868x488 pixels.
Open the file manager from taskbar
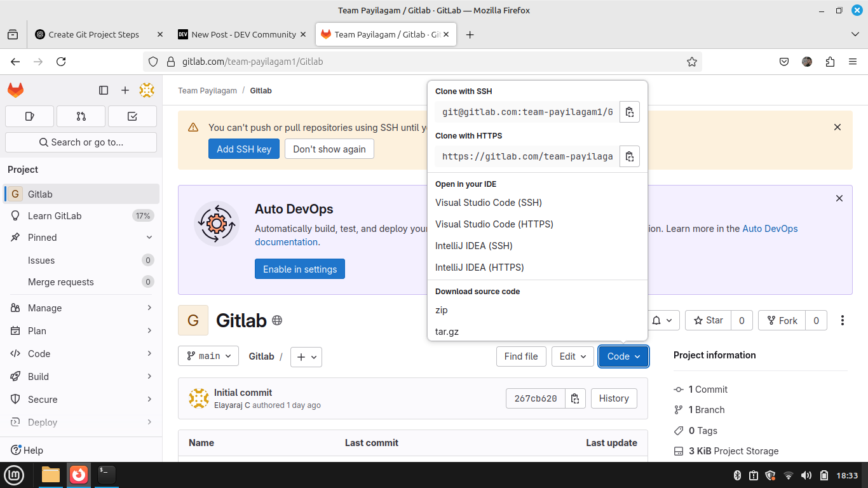click(51, 475)
